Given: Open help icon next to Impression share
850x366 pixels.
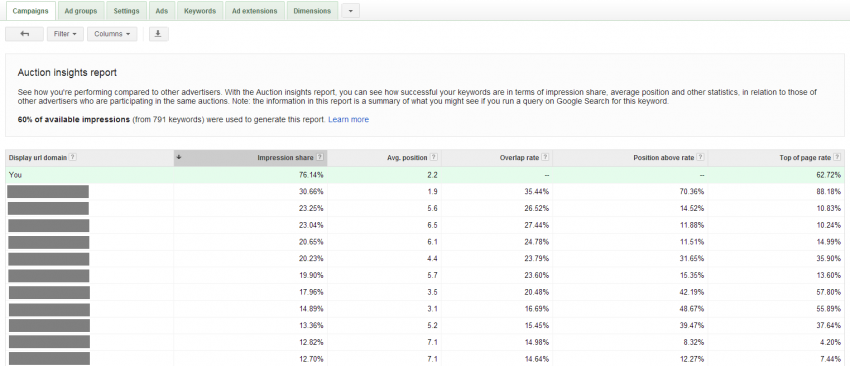Looking at the screenshot, I should [320, 157].
